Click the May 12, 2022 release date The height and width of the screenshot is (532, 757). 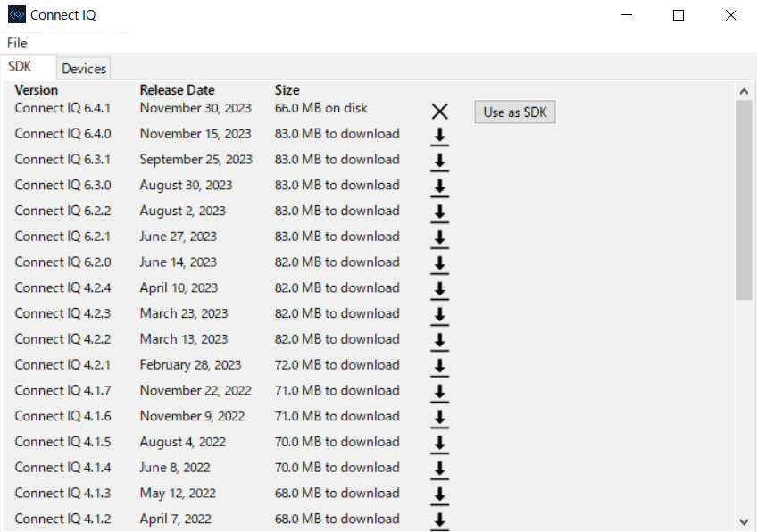point(178,494)
